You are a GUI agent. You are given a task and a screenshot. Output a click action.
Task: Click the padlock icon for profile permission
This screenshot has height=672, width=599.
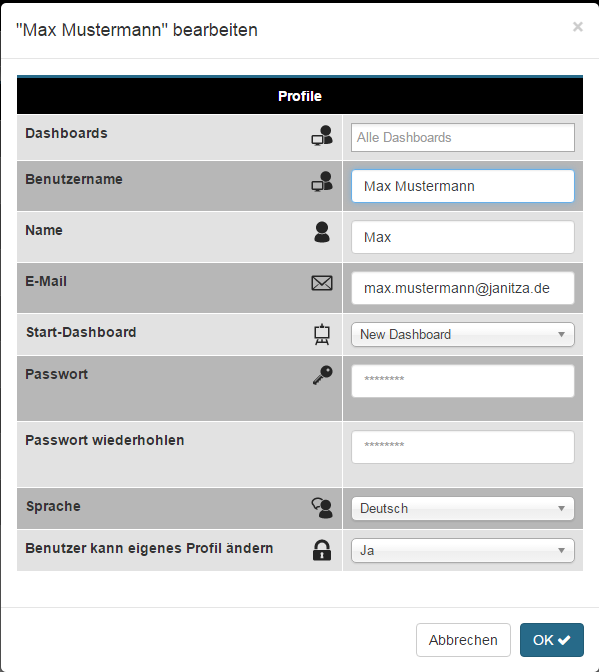[x=322, y=550]
